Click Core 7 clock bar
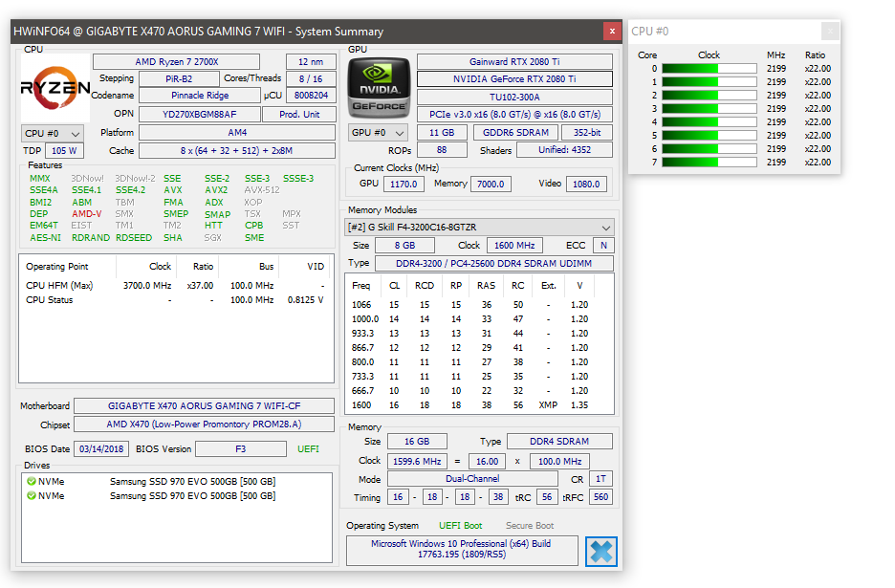Image resolution: width=895 pixels, height=588 pixels. pyautogui.click(x=709, y=163)
